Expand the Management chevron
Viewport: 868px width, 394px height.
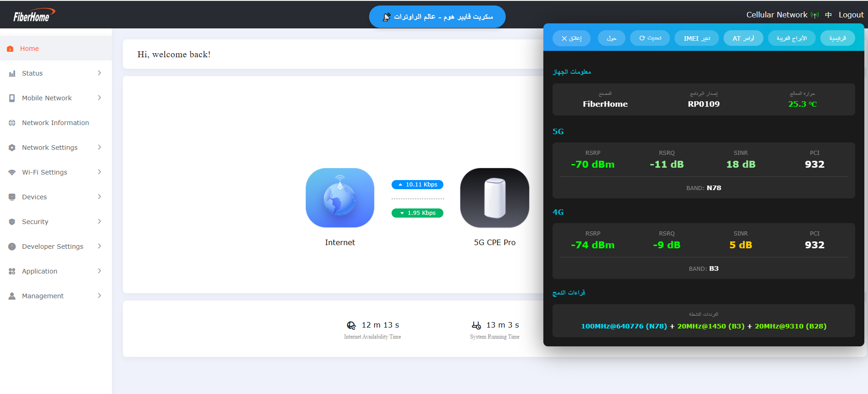click(100, 296)
